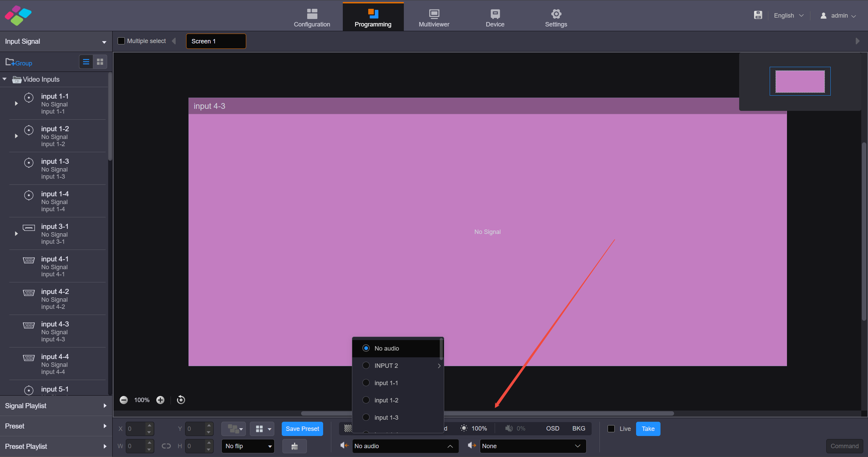Enable the Live checkbox near Take
Viewport: 868px width, 457px height.
point(610,429)
